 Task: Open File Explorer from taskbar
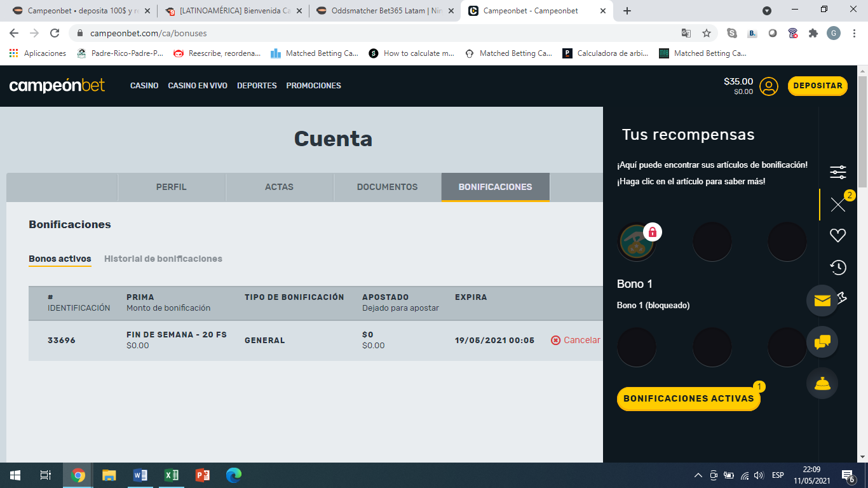coord(109,475)
